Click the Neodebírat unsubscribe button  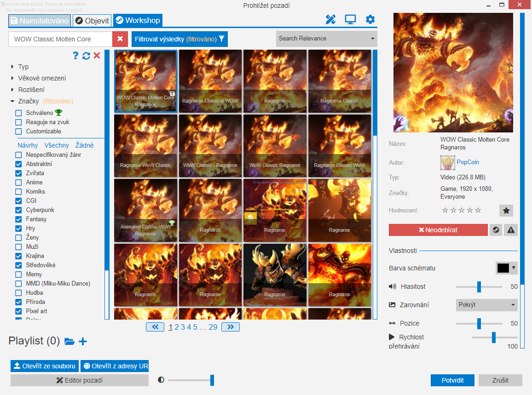click(x=438, y=230)
